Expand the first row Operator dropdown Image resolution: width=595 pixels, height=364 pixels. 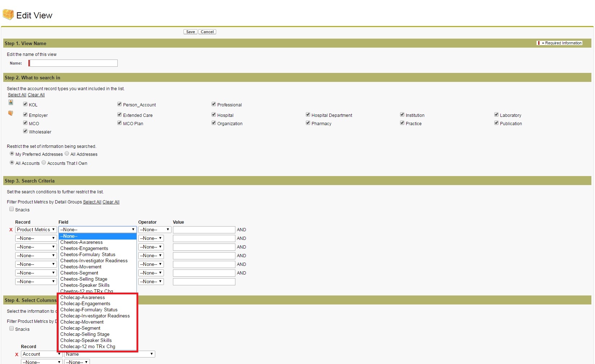coord(155,230)
